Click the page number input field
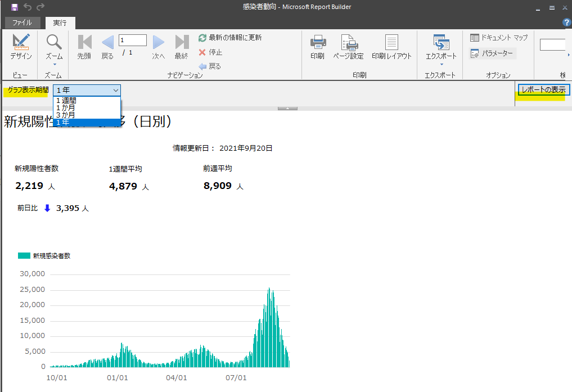572x392 pixels. pyautogui.click(x=133, y=40)
